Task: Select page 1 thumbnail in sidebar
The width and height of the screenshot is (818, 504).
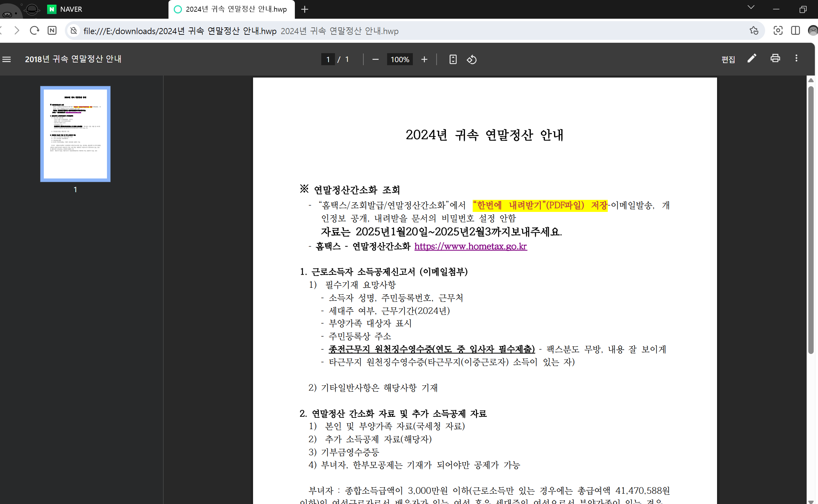Action: pyautogui.click(x=75, y=134)
